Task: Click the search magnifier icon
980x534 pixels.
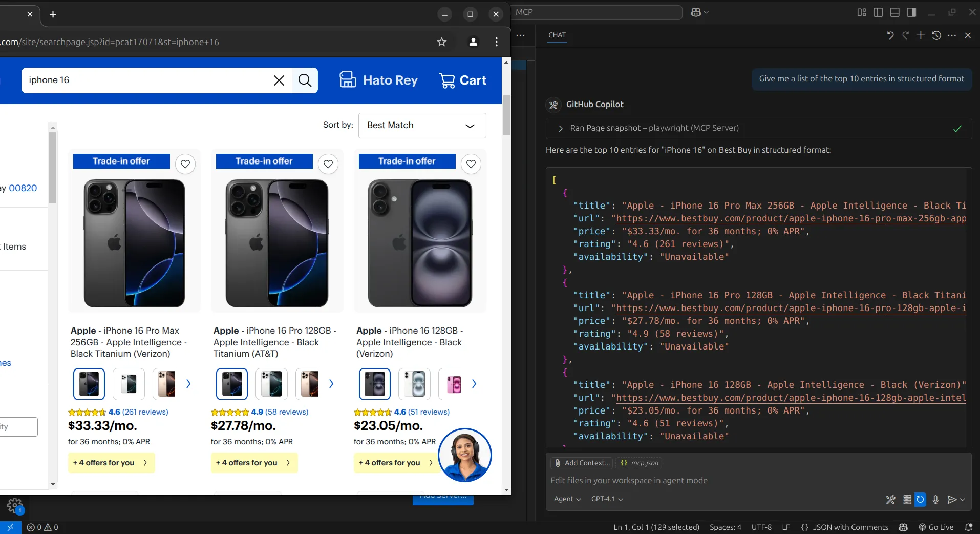Action: [305, 80]
